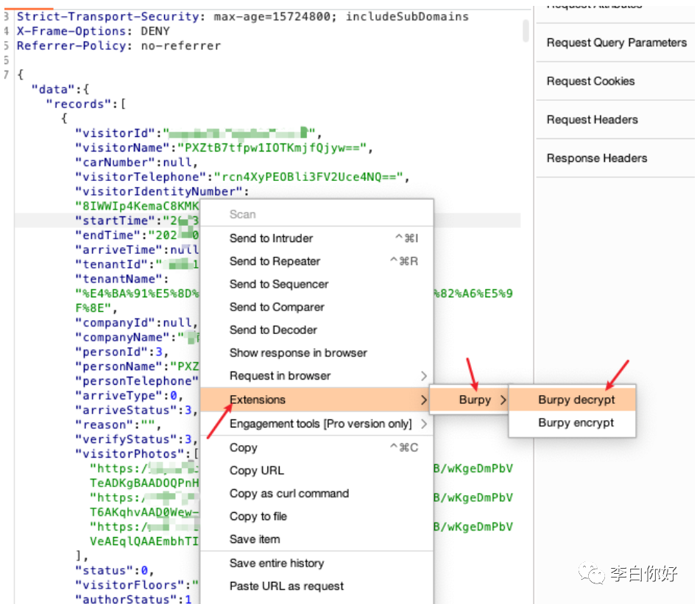This screenshot has width=700, height=604.
Task: Choose Send to Repeater option
Action: pos(317,261)
